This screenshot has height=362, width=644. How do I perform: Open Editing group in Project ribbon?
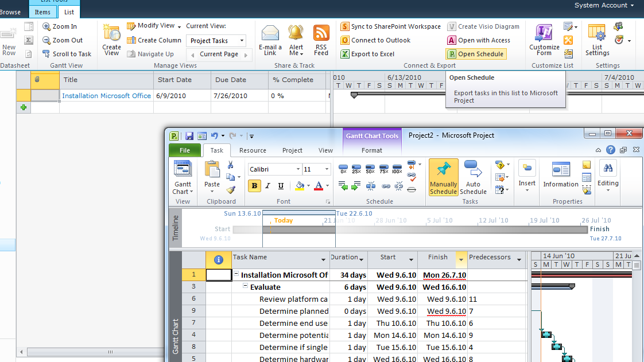click(608, 175)
